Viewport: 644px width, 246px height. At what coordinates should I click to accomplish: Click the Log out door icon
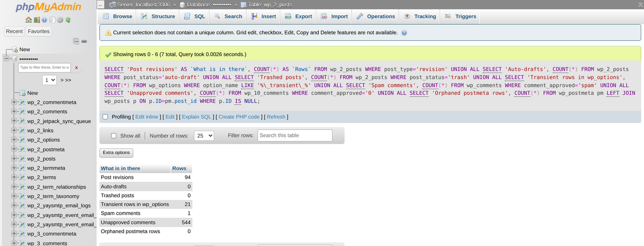coord(36,20)
